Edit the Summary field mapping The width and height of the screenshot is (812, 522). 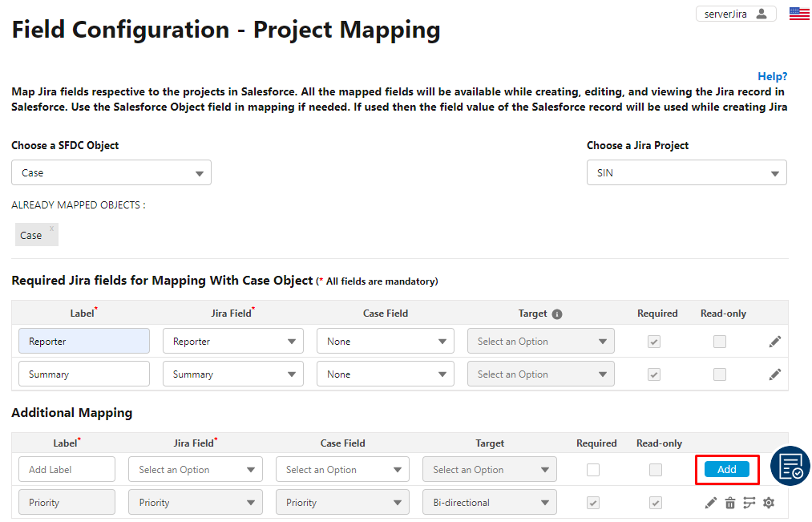(774, 374)
